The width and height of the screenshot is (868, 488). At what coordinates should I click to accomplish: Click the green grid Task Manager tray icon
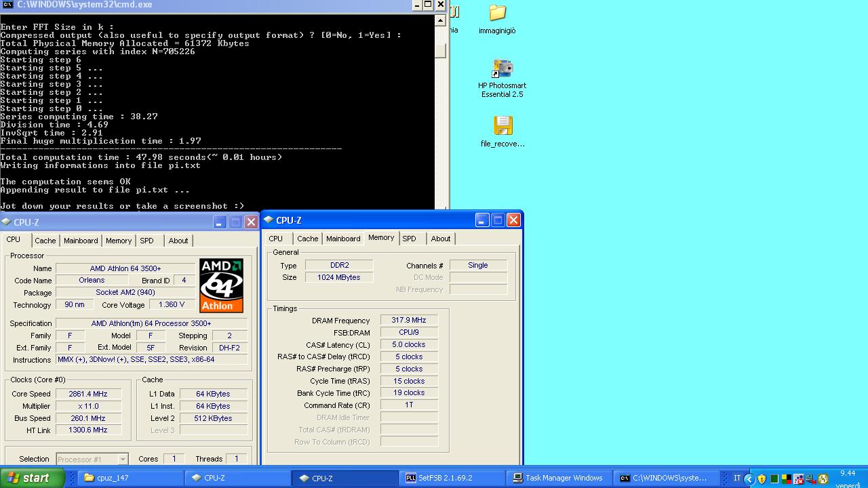point(774,479)
